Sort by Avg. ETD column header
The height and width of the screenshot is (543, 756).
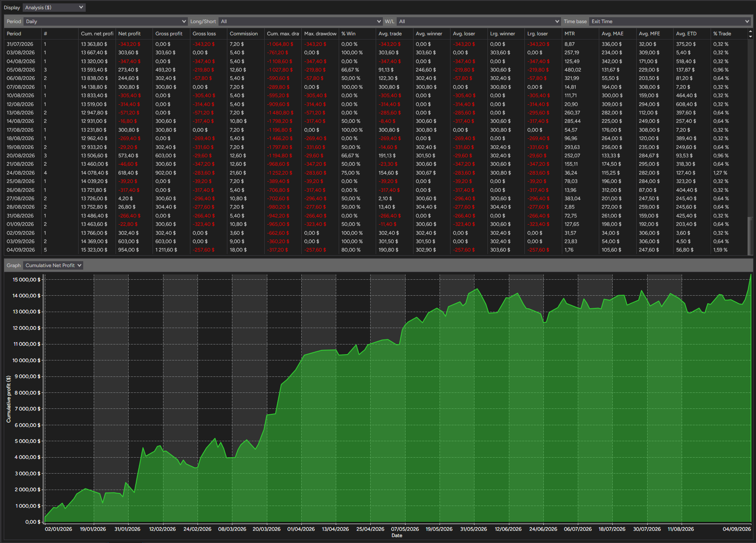[692, 34]
